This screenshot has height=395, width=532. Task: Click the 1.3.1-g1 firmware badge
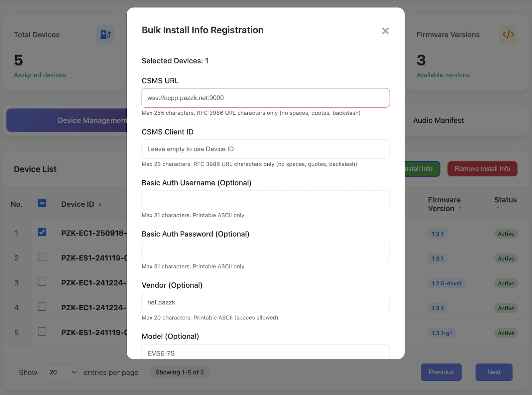442,333
